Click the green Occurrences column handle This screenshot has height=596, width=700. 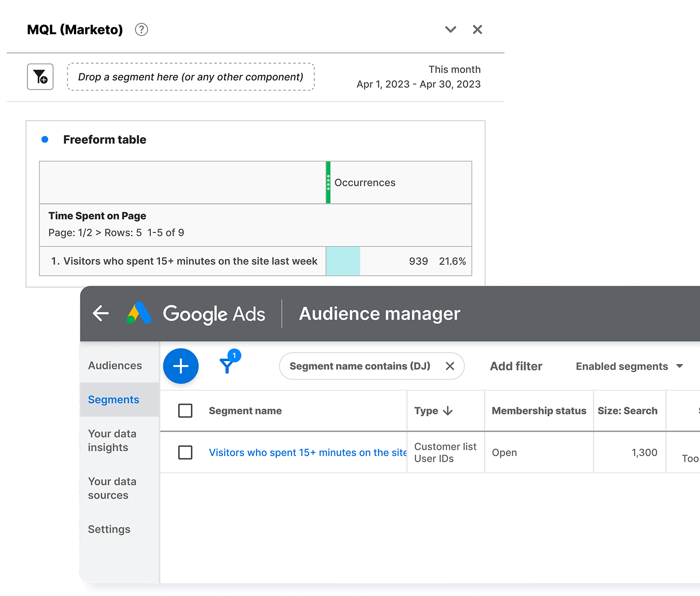click(x=328, y=183)
